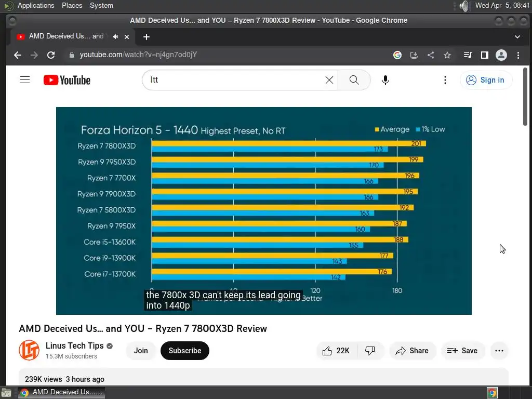Viewport: 532px width, 399px height.
Task: Open a new tab with plus button
Action: coord(146,37)
